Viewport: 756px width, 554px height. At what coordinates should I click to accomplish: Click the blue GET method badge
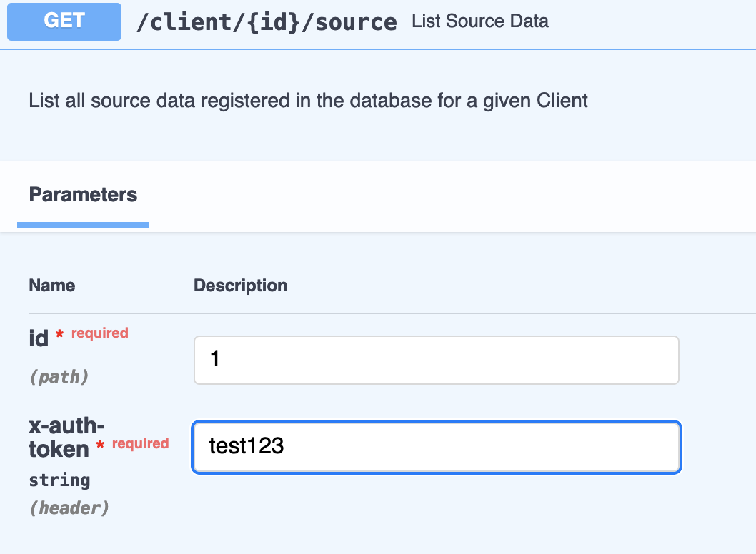click(64, 21)
